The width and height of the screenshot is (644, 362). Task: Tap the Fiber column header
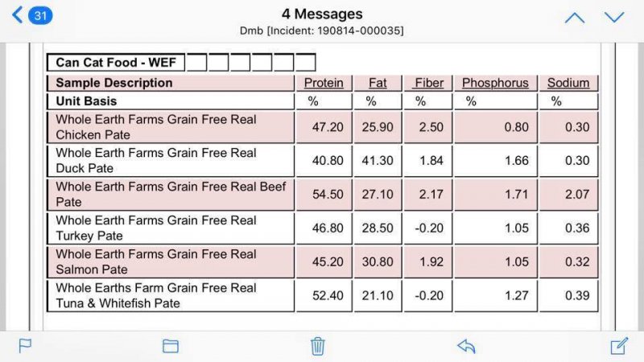pyautogui.click(x=428, y=83)
